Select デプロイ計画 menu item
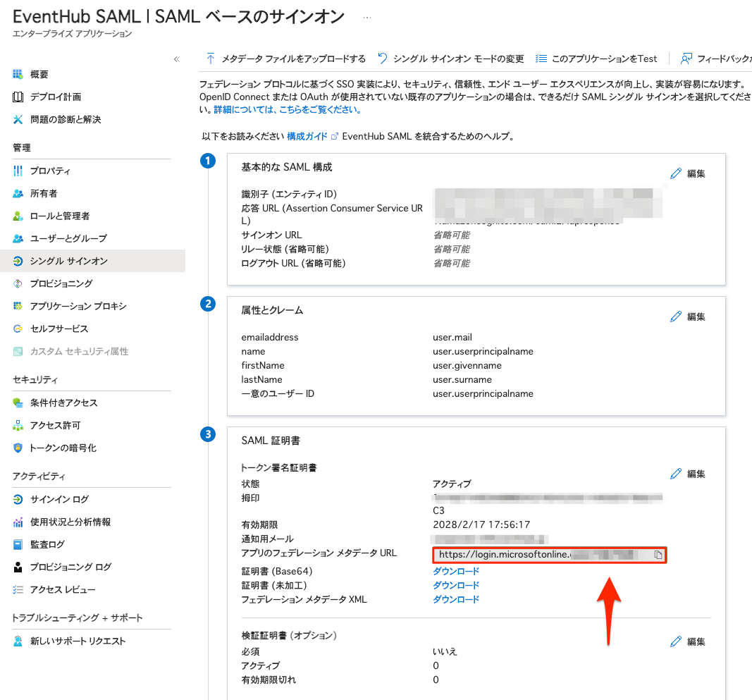 tap(56, 97)
